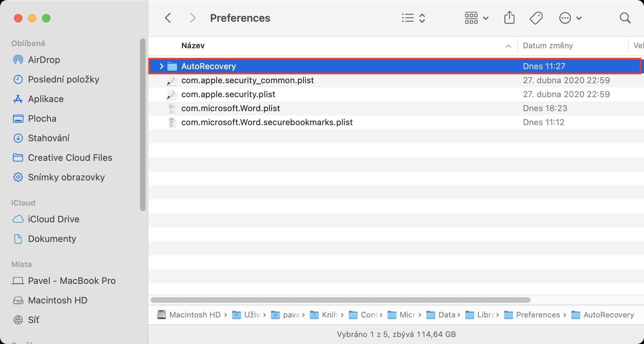The width and height of the screenshot is (644, 344).
Task: Click the Share toolbar icon
Action: coord(509,18)
